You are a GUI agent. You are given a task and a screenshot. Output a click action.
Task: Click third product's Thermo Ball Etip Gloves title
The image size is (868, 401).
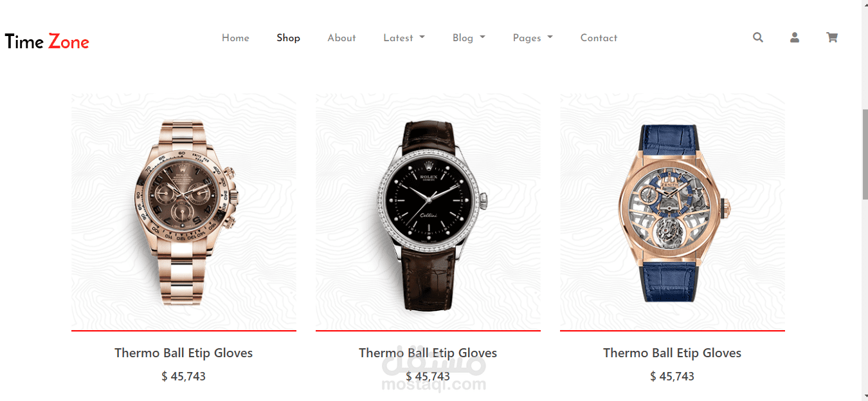click(673, 353)
